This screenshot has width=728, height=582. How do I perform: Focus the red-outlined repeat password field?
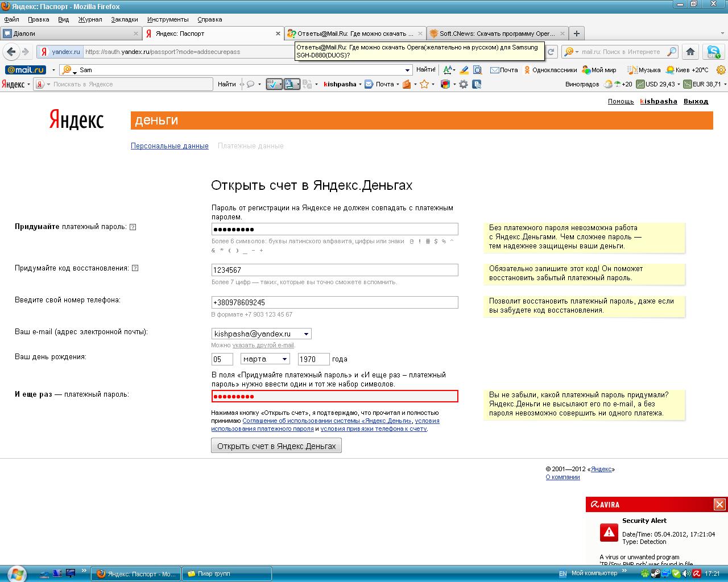(x=334, y=396)
